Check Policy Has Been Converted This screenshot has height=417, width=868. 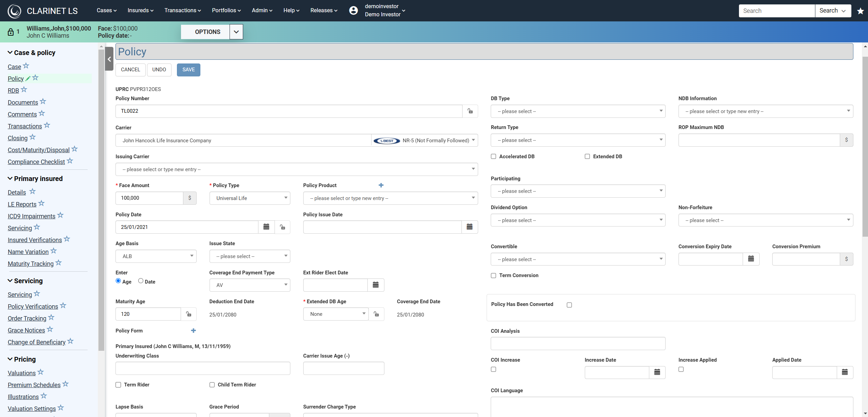pyautogui.click(x=569, y=305)
